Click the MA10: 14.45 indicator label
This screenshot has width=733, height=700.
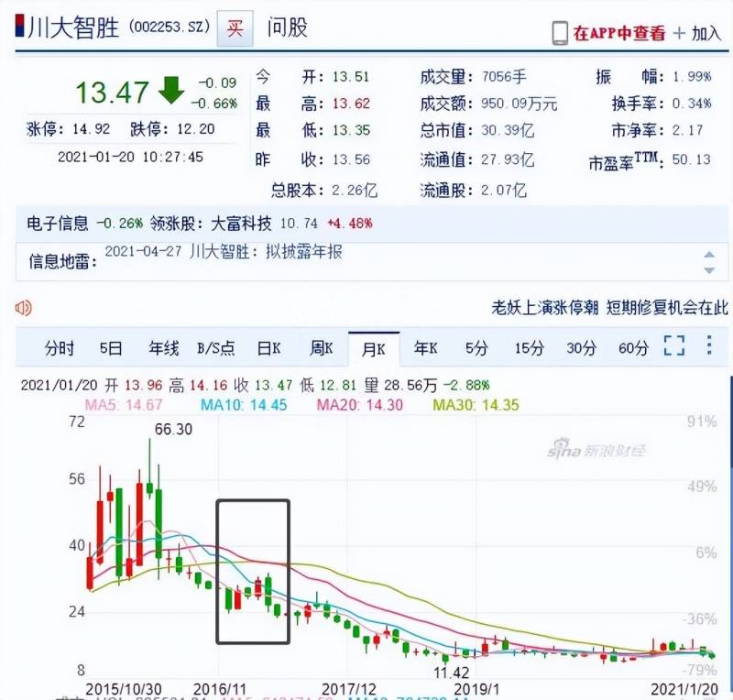(x=244, y=404)
